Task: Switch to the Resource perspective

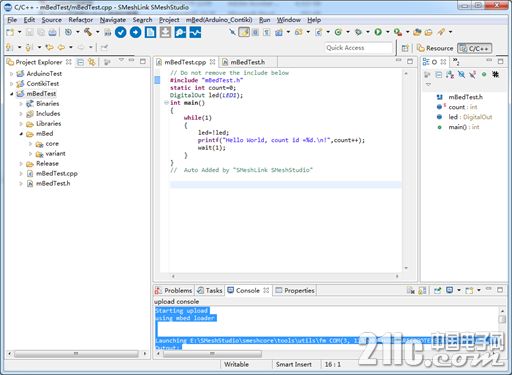Action: [x=435, y=48]
